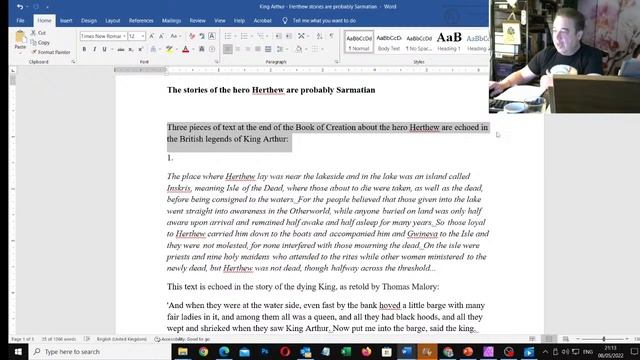This screenshot has width=640, height=360.
Task: Switch to Print Layout view
Action: [x=549, y=339]
